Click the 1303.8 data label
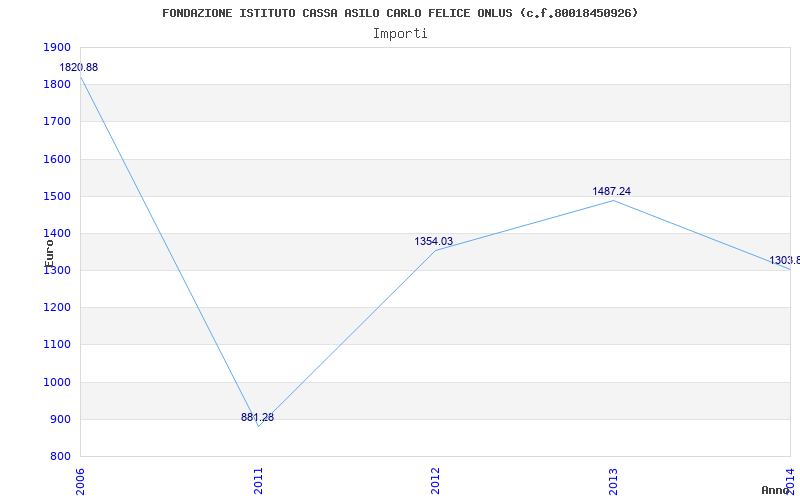Screen dimensions: 800x500 point(785,261)
